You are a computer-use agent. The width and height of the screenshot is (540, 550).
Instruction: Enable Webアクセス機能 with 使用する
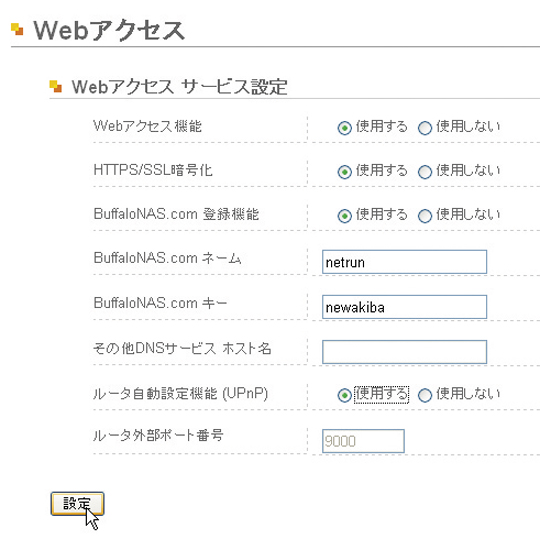click(x=344, y=128)
